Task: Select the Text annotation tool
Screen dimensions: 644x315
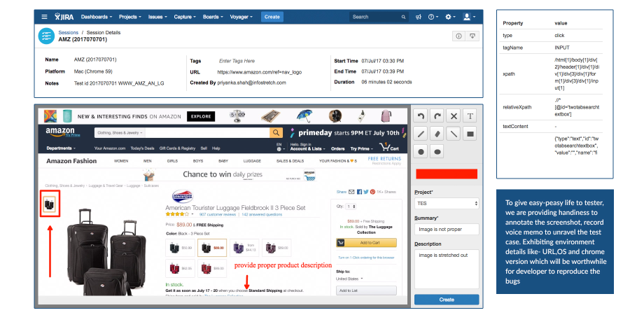Action: [470, 116]
